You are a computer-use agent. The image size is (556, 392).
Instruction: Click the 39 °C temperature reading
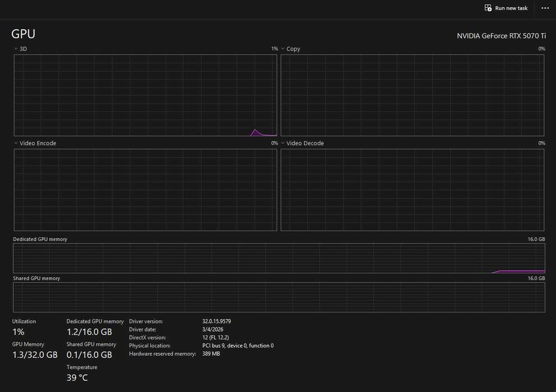(77, 378)
